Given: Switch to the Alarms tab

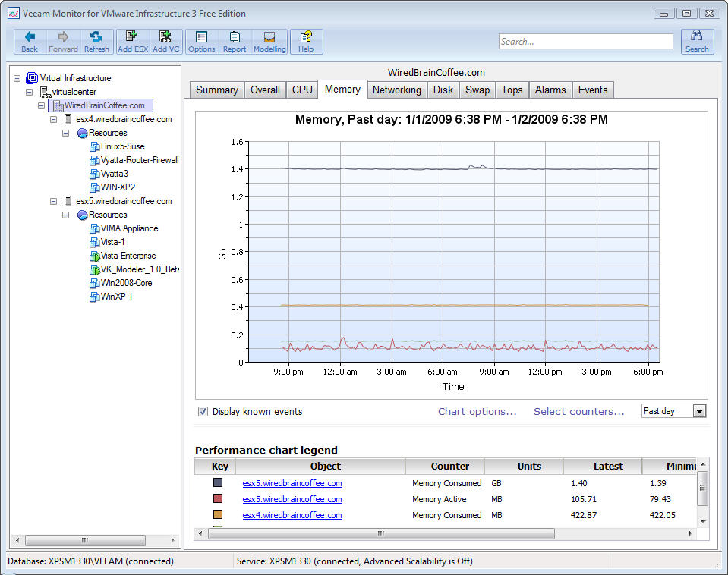Looking at the screenshot, I should tap(550, 90).
